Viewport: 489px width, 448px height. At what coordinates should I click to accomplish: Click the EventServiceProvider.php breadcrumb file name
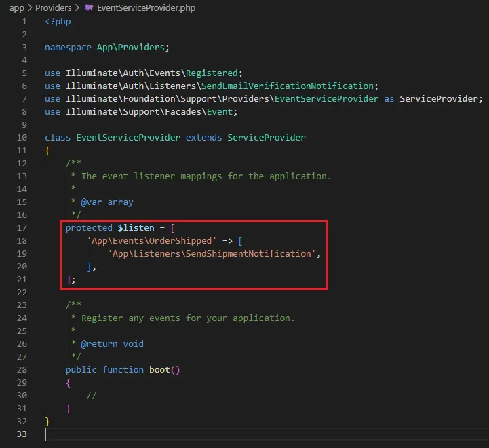tap(146, 7)
